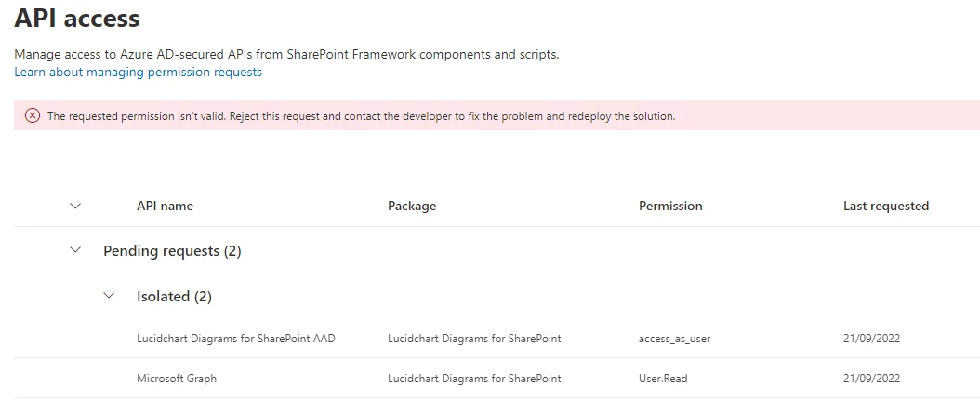The height and width of the screenshot is (413, 980).
Task: Collapse the Isolated group chevron
Action: click(110, 296)
